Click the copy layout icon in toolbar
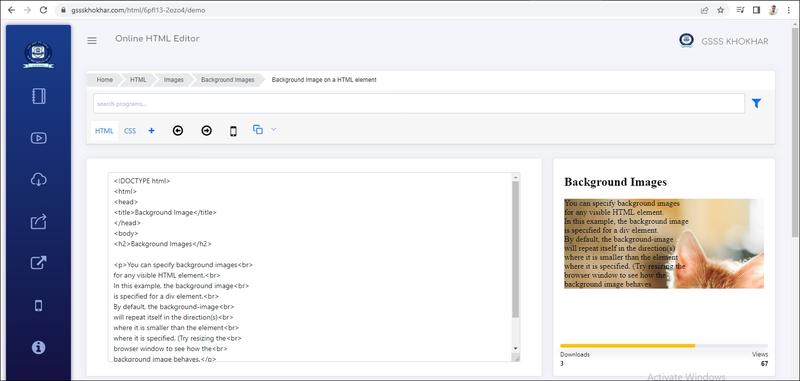 [258, 130]
